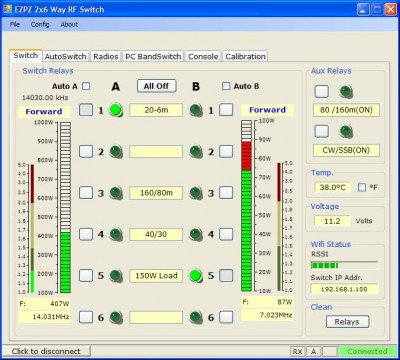Toggle switch A relay 1 button
The width and height of the screenshot is (400, 360).
86,110
